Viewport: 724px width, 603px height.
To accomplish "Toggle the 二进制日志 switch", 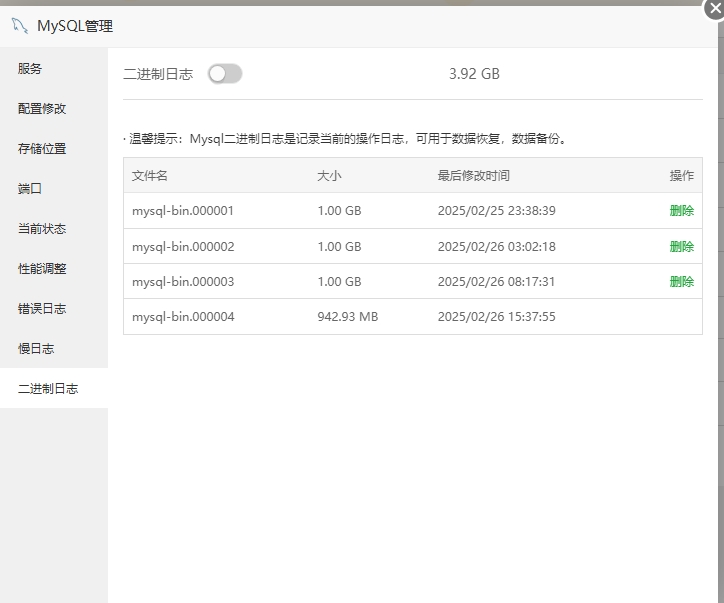I will [x=225, y=74].
